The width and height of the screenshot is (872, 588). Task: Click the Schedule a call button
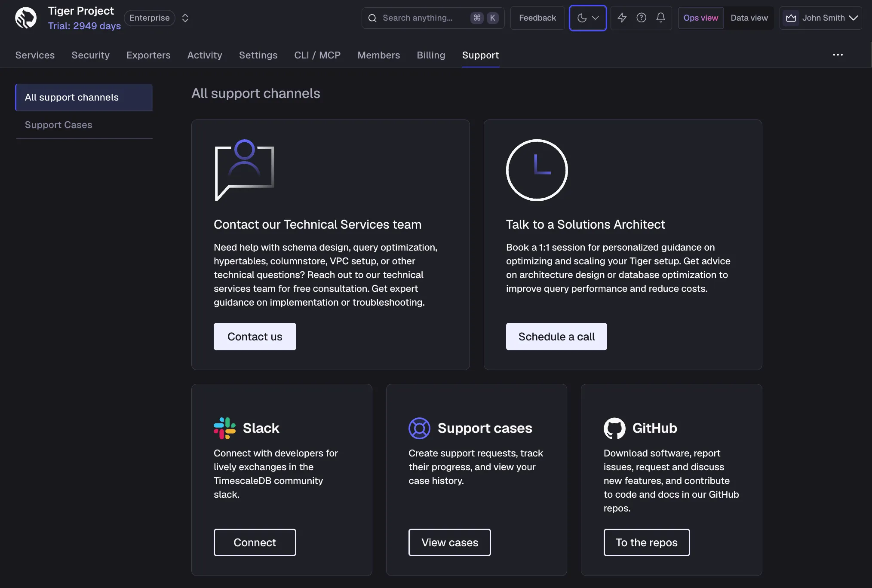click(x=556, y=337)
